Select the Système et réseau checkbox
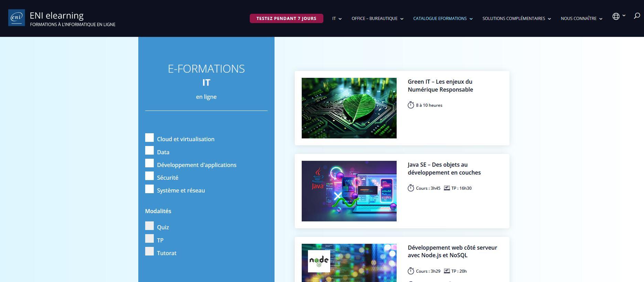The width and height of the screenshot is (644, 282). (x=149, y=189)
